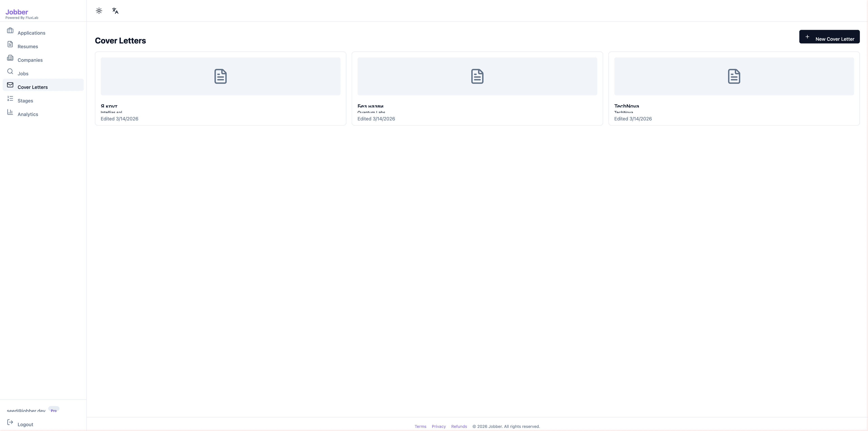Open the Privacy footer link
Screen dimensions: 868x431
(438, 426)
